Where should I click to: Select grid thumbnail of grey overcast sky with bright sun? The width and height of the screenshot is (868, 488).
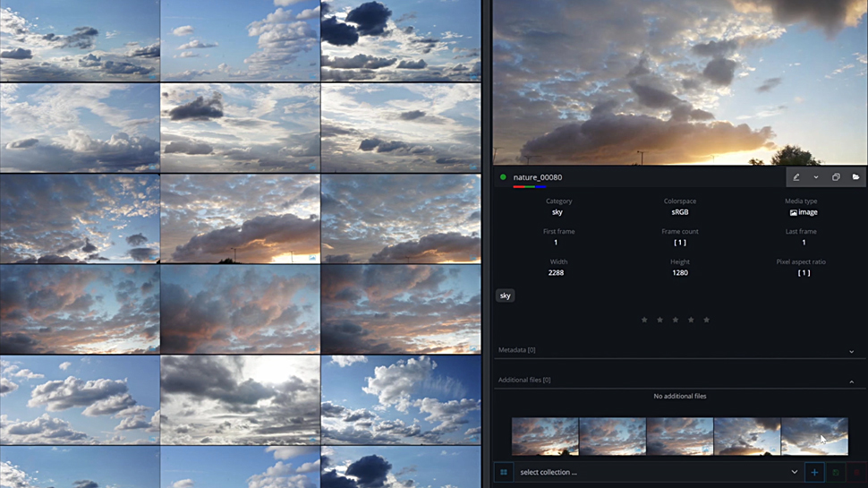240,400
